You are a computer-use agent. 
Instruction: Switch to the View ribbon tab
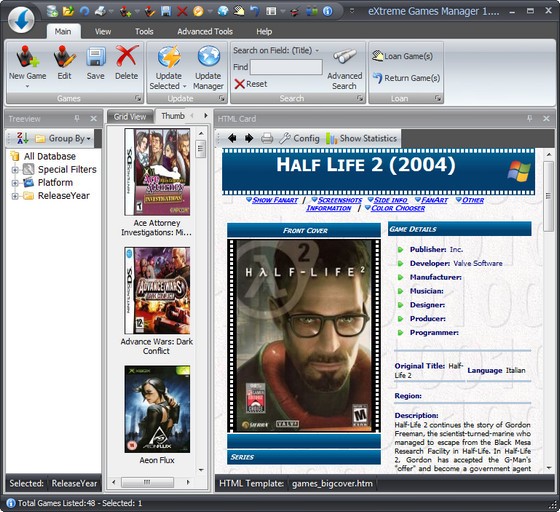tap(103, 31)
